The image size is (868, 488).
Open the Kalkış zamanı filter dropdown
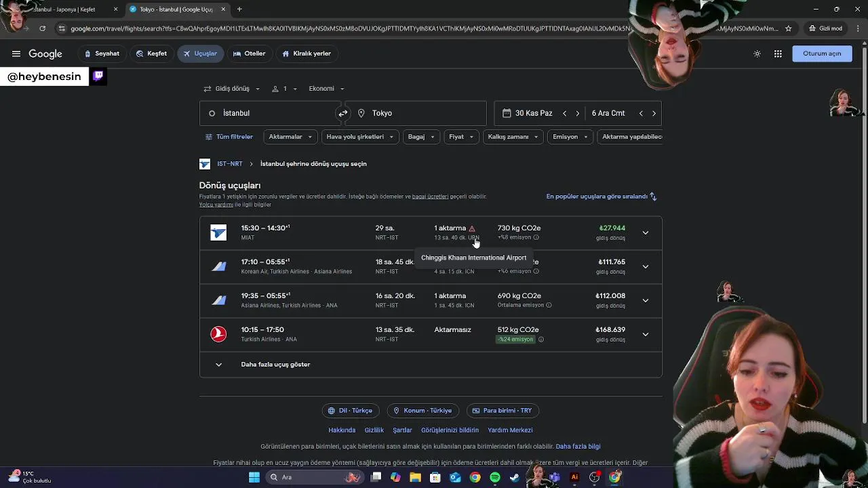(x=513, y=137)
